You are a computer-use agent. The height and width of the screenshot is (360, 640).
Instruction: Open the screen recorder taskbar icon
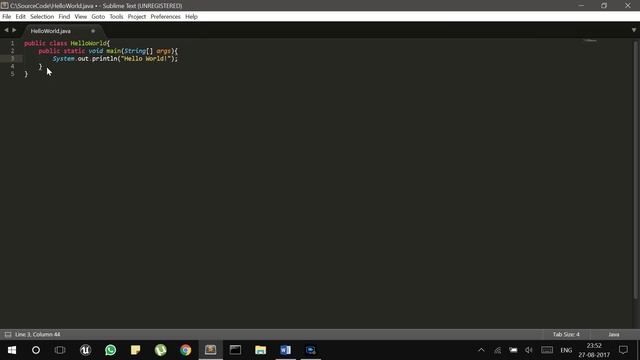tap(311, 350)
